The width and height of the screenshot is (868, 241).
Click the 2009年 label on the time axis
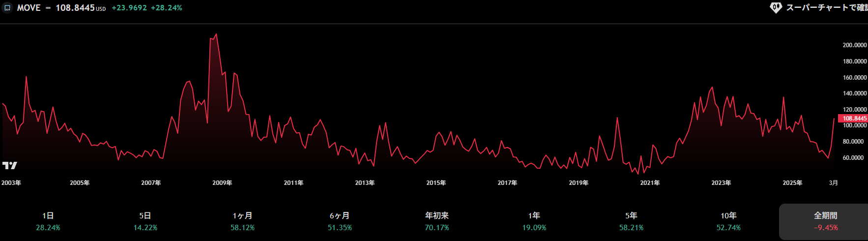(222, 183)
